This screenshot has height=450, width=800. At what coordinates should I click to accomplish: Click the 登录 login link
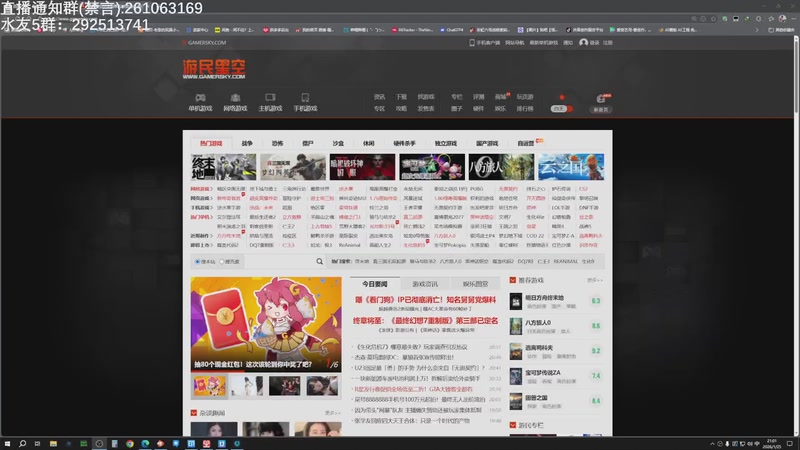pyautogui.click(x=594, y=43)
